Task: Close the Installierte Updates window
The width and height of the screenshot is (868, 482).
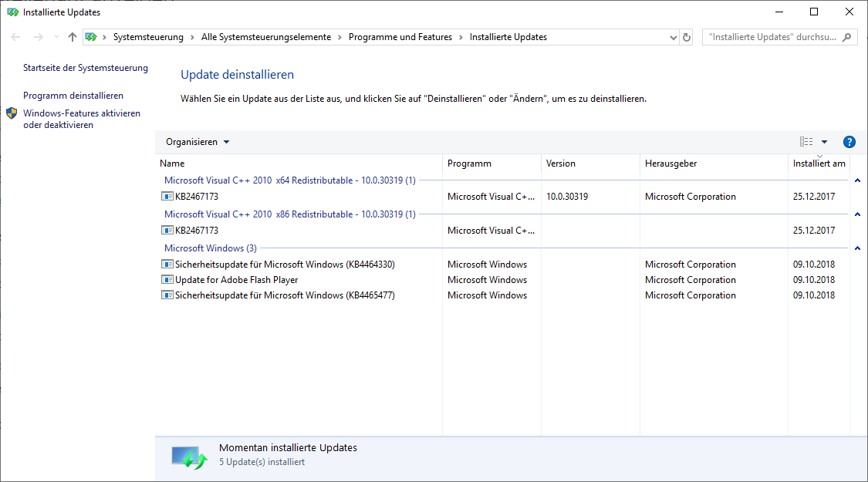Action: (849, 12)
